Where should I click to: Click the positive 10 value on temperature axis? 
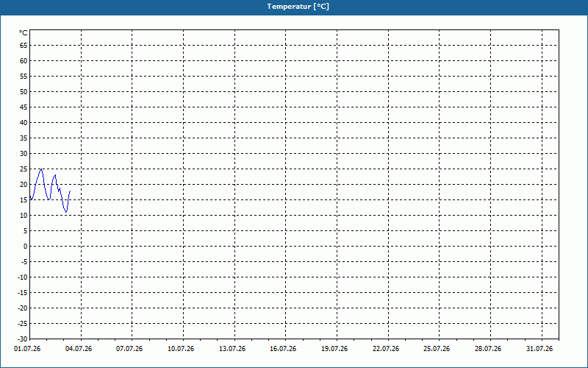(x=24, y=215)
